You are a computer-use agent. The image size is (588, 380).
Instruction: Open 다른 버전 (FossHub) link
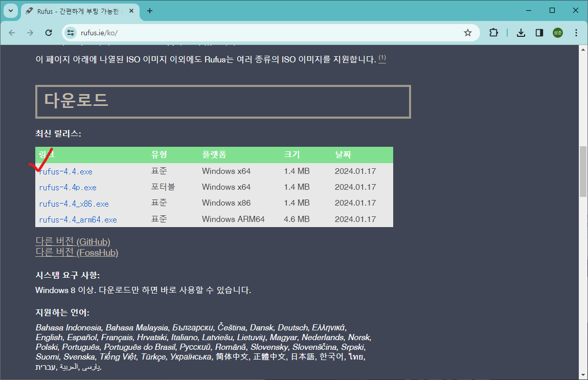click(77, 253)
